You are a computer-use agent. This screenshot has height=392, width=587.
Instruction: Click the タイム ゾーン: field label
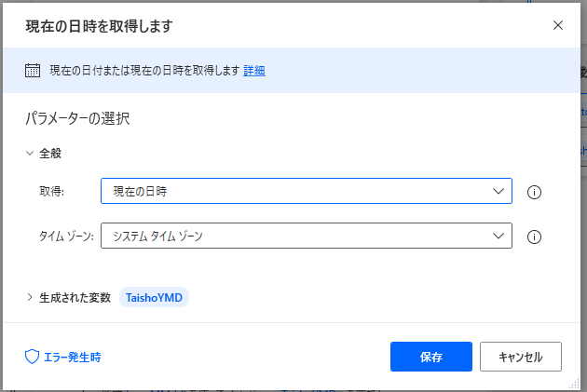pyautogui.click(x=66, y=237)
